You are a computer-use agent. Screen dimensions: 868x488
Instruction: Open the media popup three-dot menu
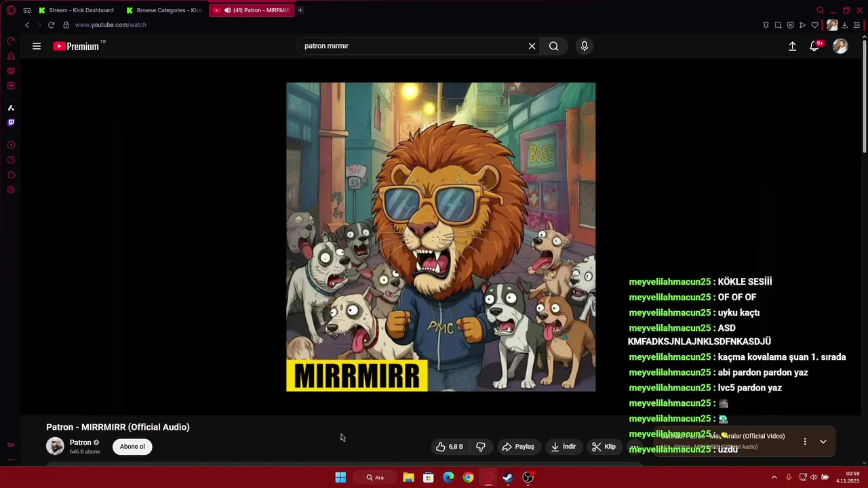click(x=805, y=442)
